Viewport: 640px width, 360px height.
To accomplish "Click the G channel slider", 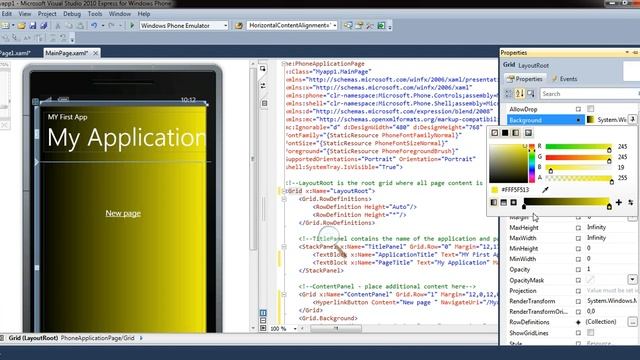I will [x=578, y=157].
